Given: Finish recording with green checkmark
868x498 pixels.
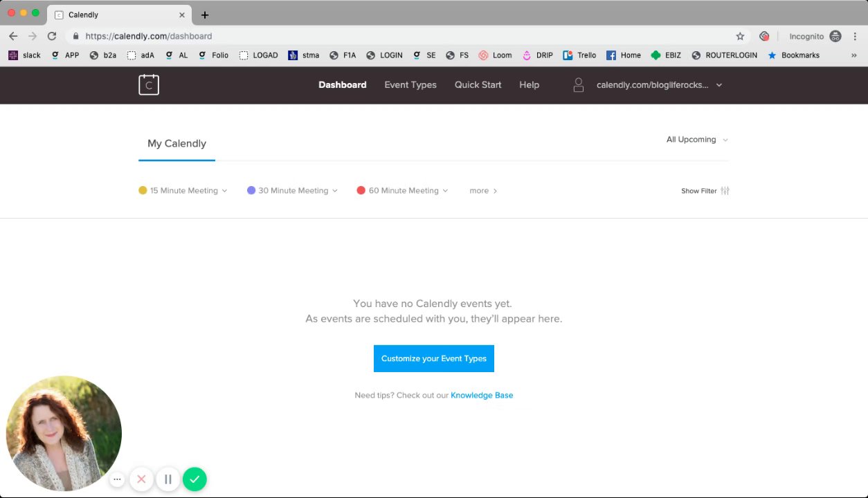Looking at the screenshot, I should 195,479.
